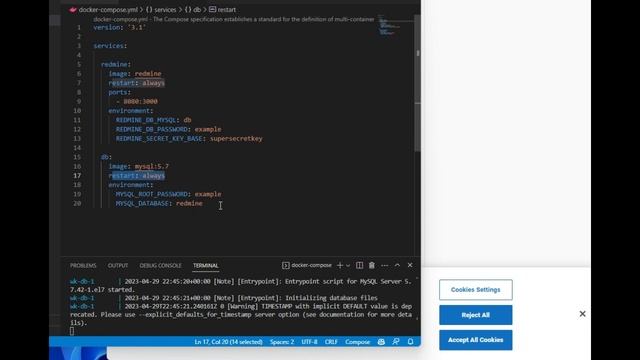Viewport: 640px width, 360px height.
Task: Click 'ports:' on line 8
Action: 120,92
